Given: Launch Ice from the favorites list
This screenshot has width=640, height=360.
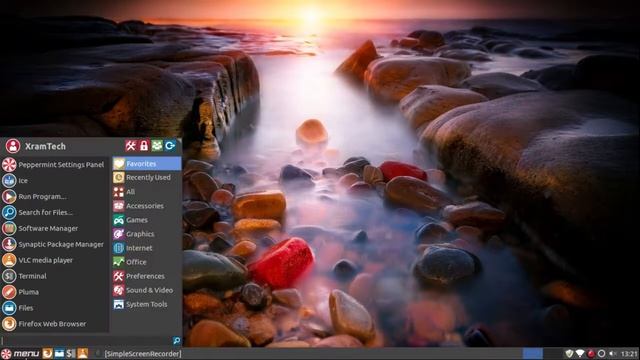Looking at the screenshot, I should click(54, 180).
